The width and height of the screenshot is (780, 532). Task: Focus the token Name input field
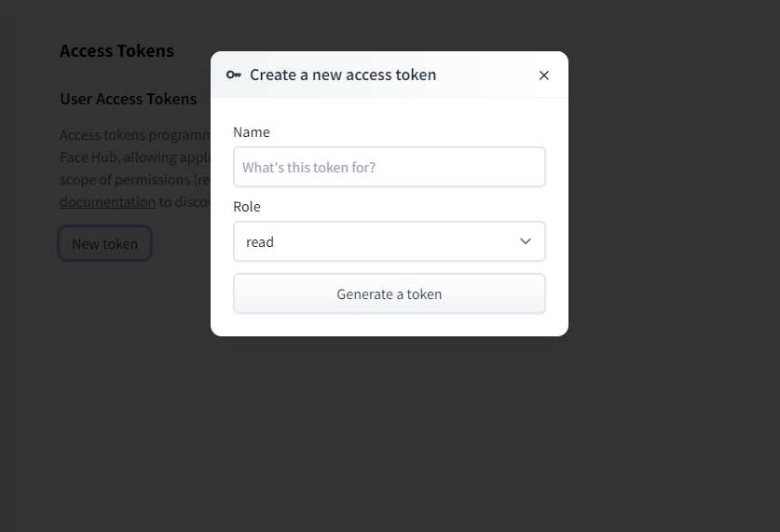(390, 167)
